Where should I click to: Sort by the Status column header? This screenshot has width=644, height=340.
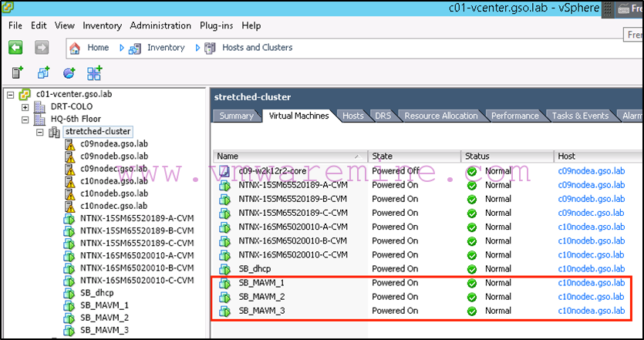[507, 156]
